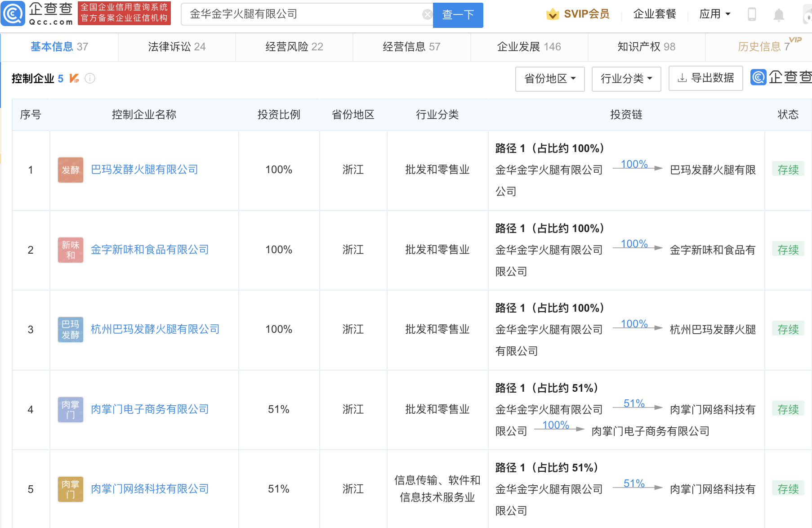Click the 存续 status tag for 肉掌门网络科技
The image size is (812, 528).
(x=788, y=489)
